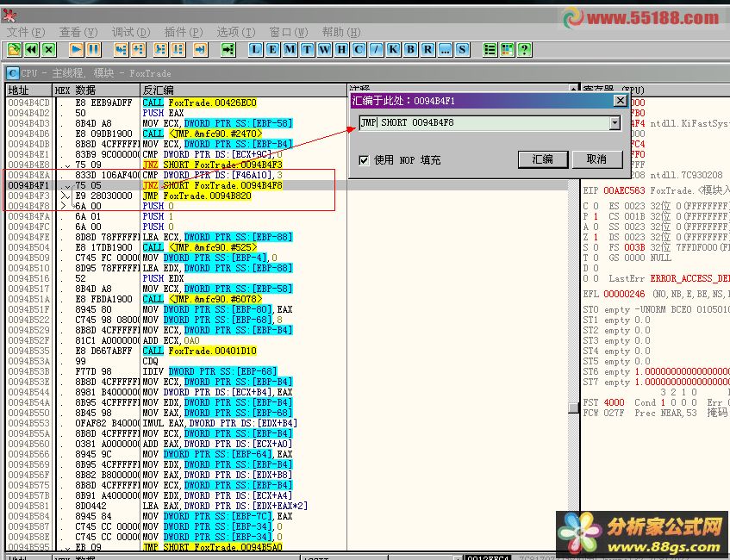
Task: Open the 查看(V) menu
Action: pyautogui.click(x=78, y=32)
